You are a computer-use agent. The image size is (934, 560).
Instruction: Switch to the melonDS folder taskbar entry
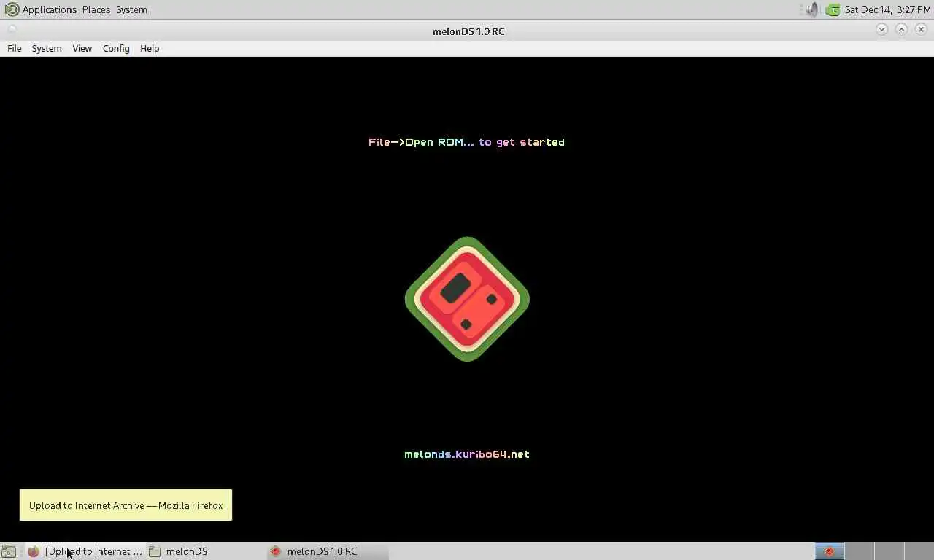pos(206,551)
